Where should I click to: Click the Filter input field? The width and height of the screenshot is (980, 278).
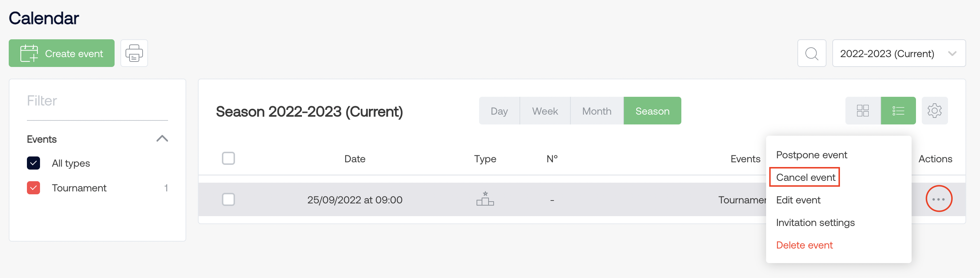point(97,101)
